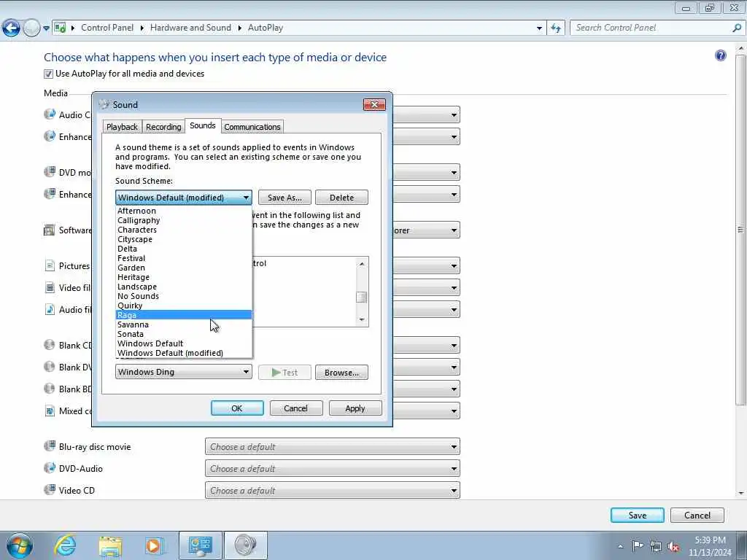Open the Video CD default dropdown
The width and height of the screenshot is (747, 560).
click(333, 491)
